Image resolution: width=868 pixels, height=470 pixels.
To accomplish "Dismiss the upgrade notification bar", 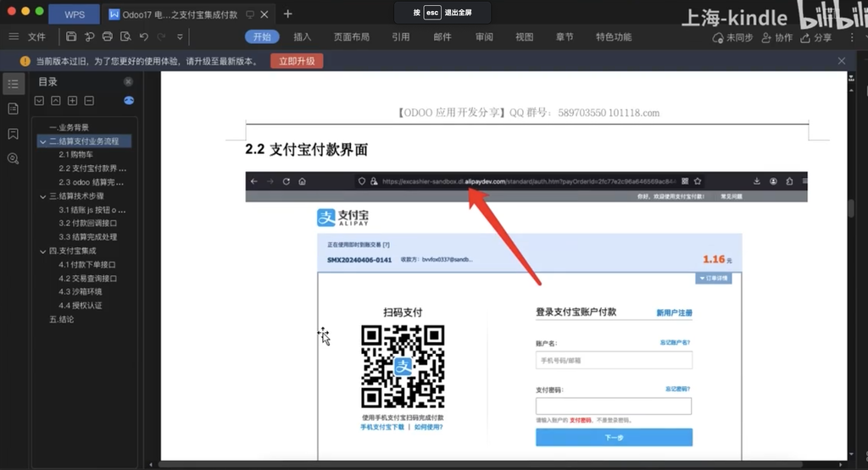I will point(842,61).
